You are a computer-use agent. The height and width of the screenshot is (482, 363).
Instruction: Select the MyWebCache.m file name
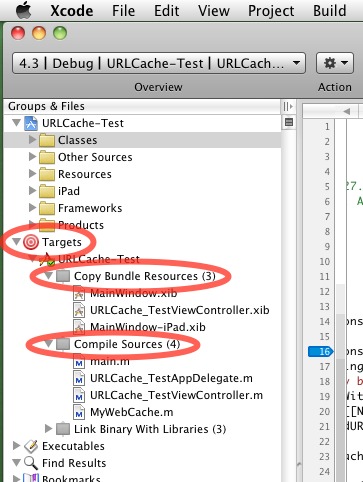[132, 412]
